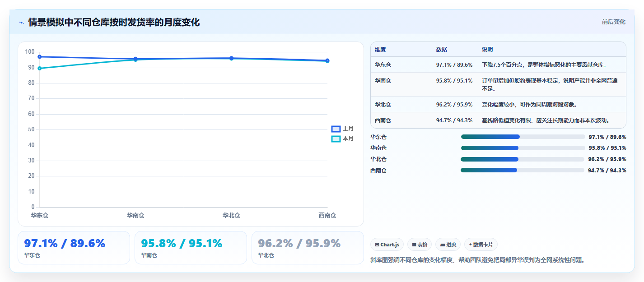Click the 华北仓 progress bar
This screenshot has width=644, height=282.
click(x=523, y=159)
